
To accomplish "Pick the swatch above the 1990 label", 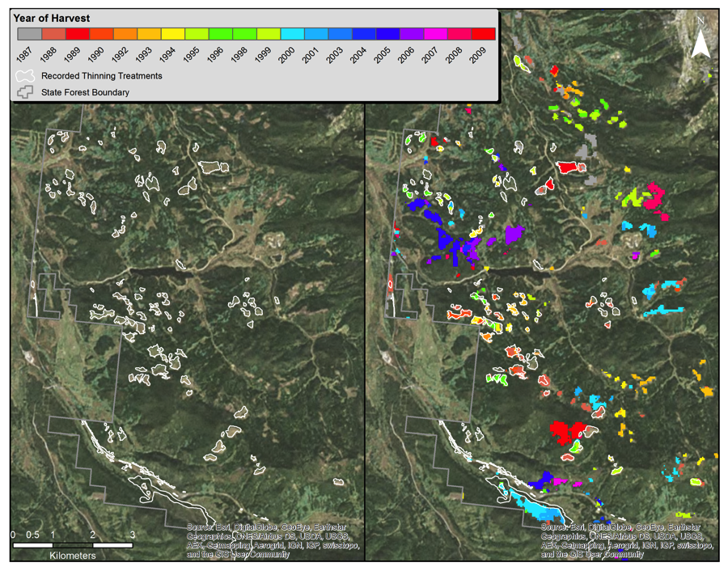I will (x=101, y=34).
